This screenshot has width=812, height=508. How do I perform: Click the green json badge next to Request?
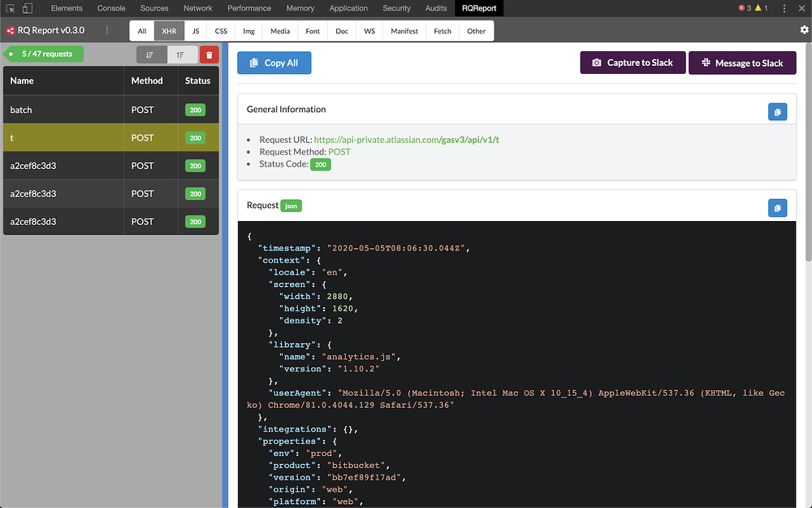coord(291,206)
